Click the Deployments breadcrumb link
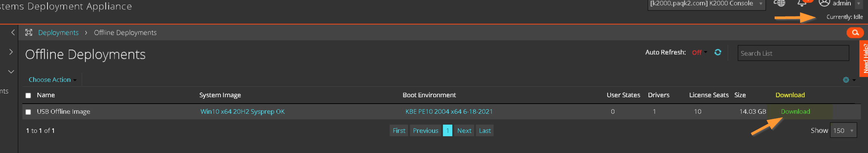868x153 pixels. [x=58, y=33]
